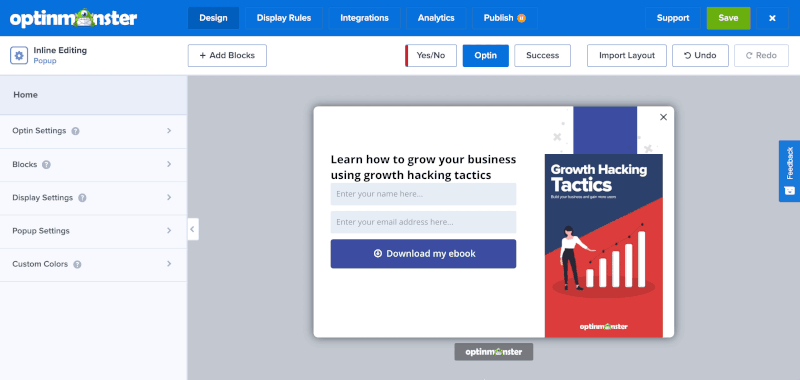Click Add Blocks button
The image size is (800, 380).
coord(227,56)
